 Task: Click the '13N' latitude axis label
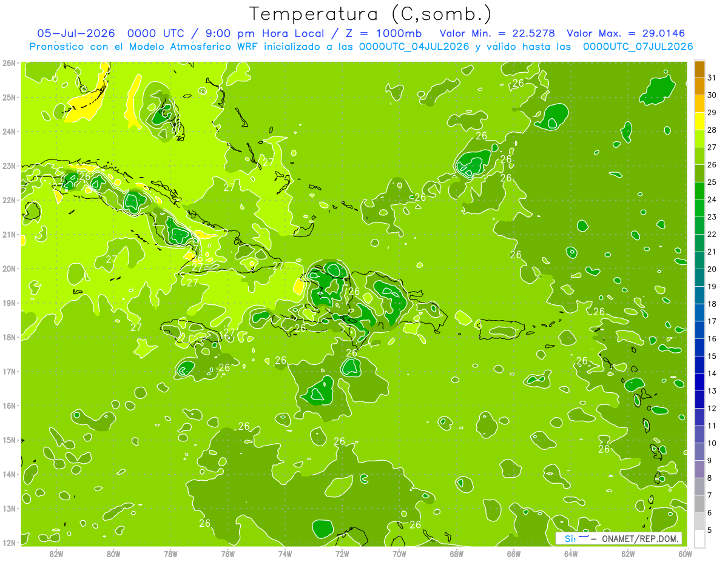click(x=8, y=508)
